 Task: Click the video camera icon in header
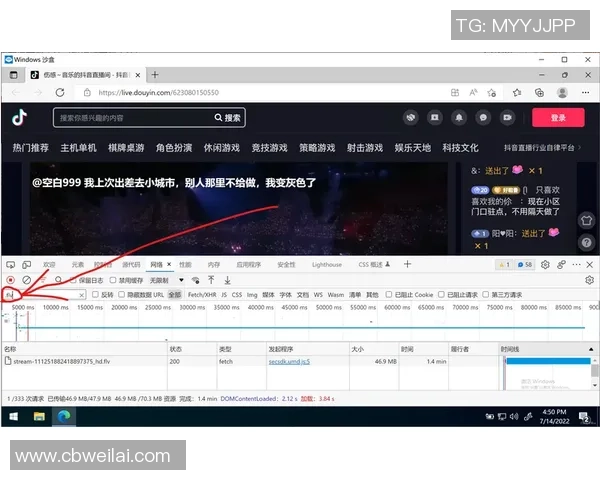(x=507, y=118)
